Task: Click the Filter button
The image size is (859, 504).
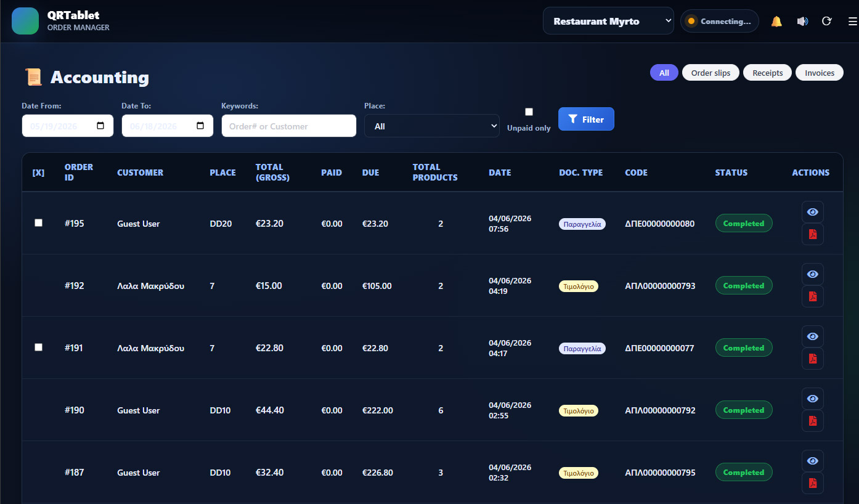Action: click(x=586, y=120)
